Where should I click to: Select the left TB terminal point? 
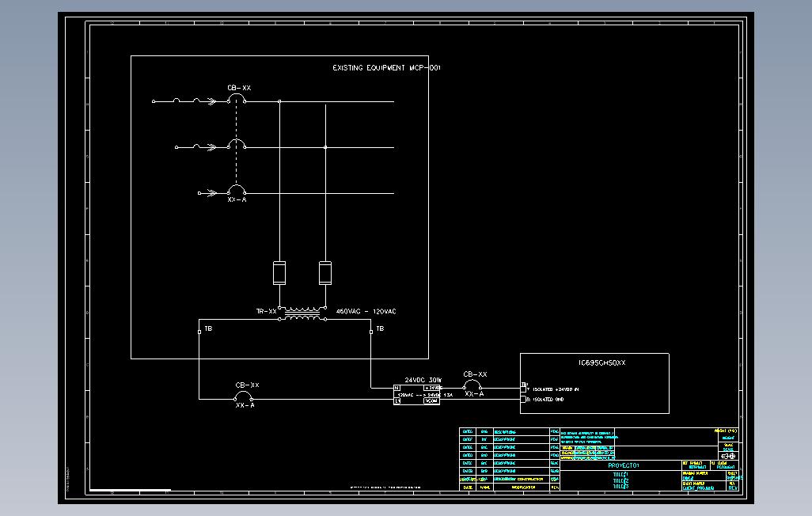point(198,330)
